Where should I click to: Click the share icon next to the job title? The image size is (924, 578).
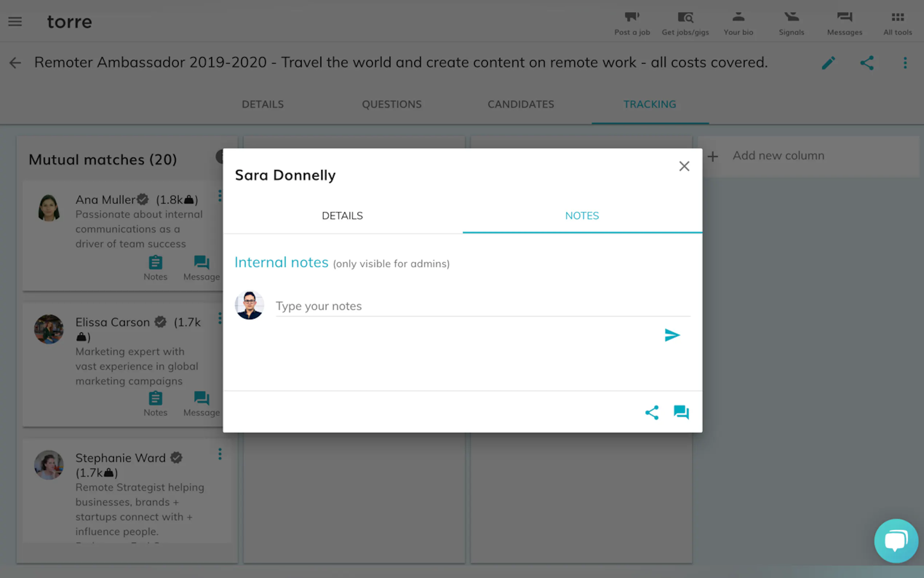pyautogui.click(x=867, y=63)
